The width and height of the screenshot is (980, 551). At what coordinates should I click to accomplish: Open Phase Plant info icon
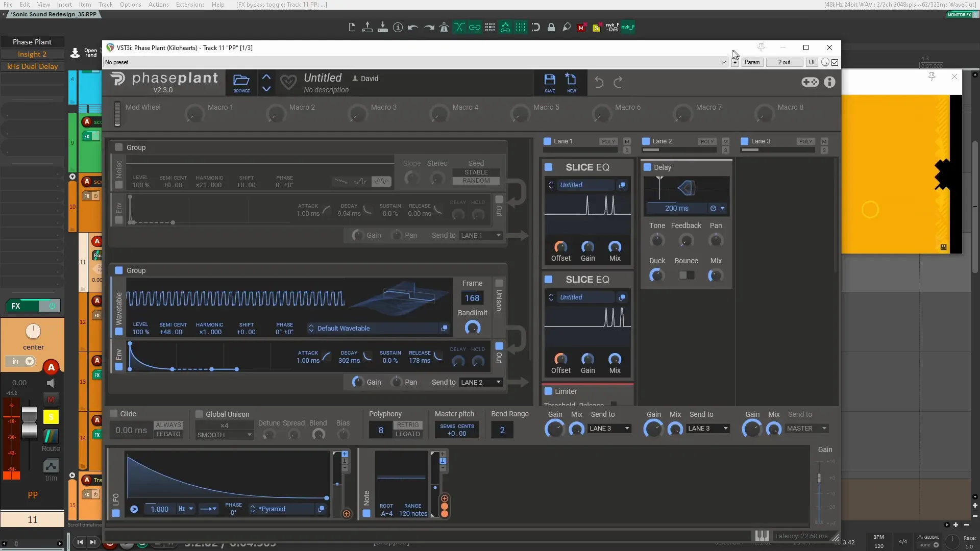(x=829, y=82)
